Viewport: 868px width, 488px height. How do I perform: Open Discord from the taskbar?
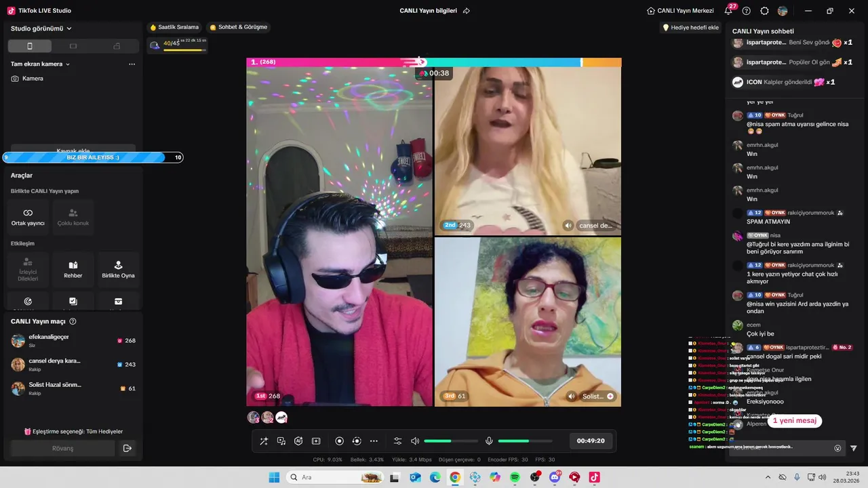click(555, 477)
